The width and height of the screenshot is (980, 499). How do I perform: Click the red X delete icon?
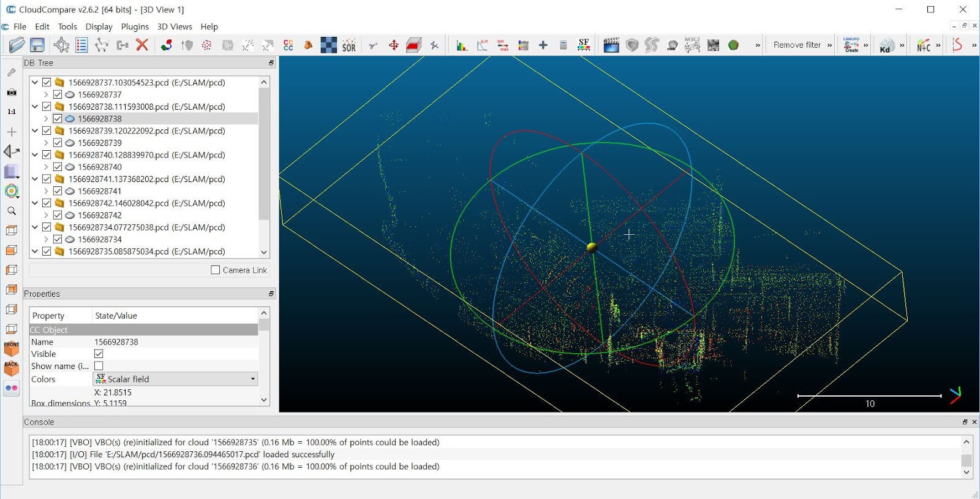tap(142, 45)
